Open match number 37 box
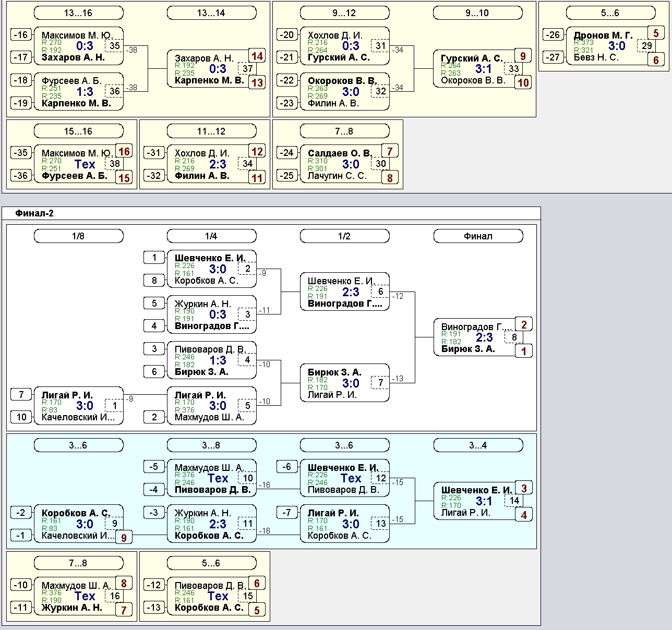Screen dimensions: 672x630 pos(247,68)
